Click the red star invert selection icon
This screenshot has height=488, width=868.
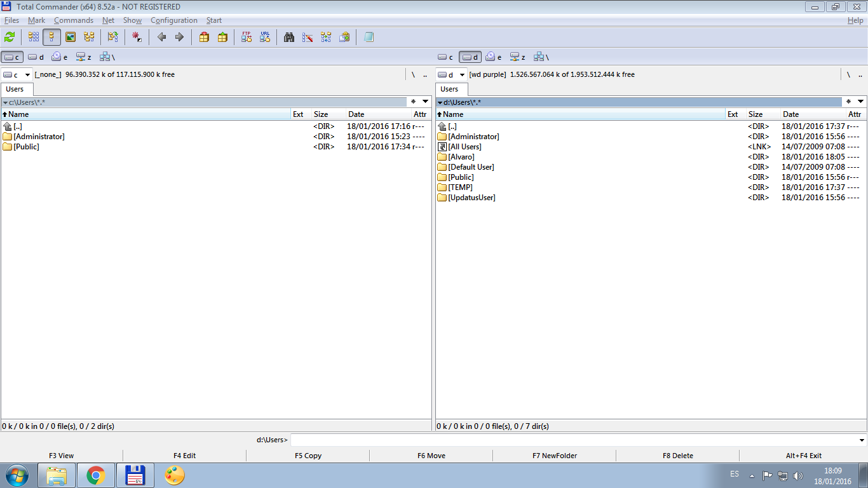coord(137,37)
